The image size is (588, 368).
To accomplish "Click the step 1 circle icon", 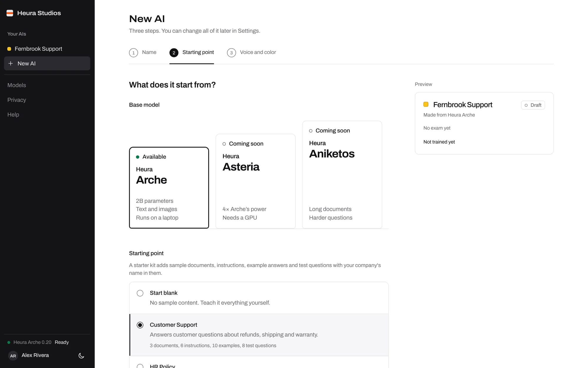I will point(133,53).
